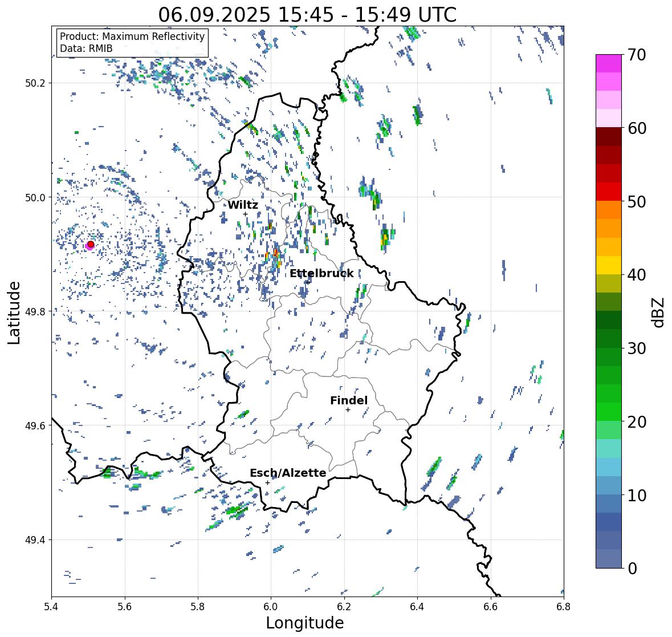The width and height of the screenshot is (672, 637).
Task: Click the 6.8 longitude tick label
Action: (x=564, y=607)
